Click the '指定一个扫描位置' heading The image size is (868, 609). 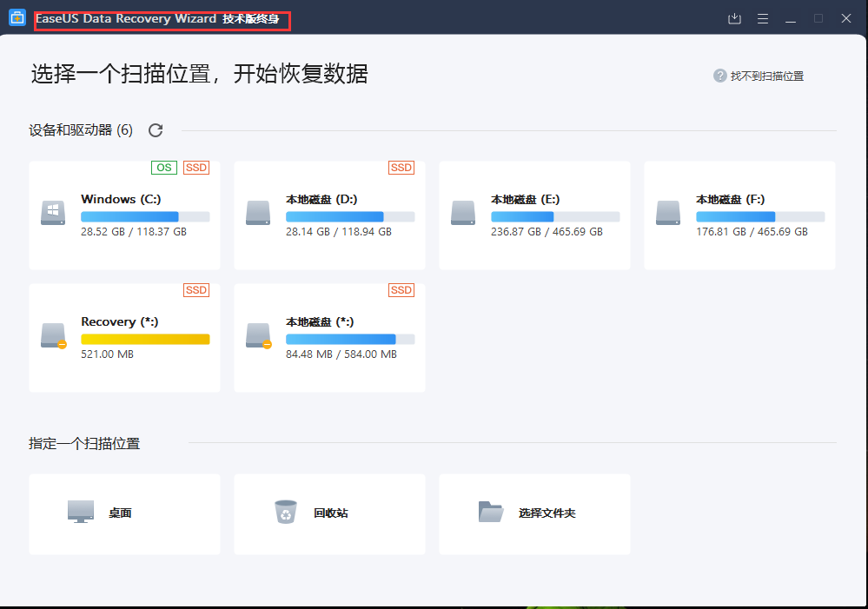(84, 443)
